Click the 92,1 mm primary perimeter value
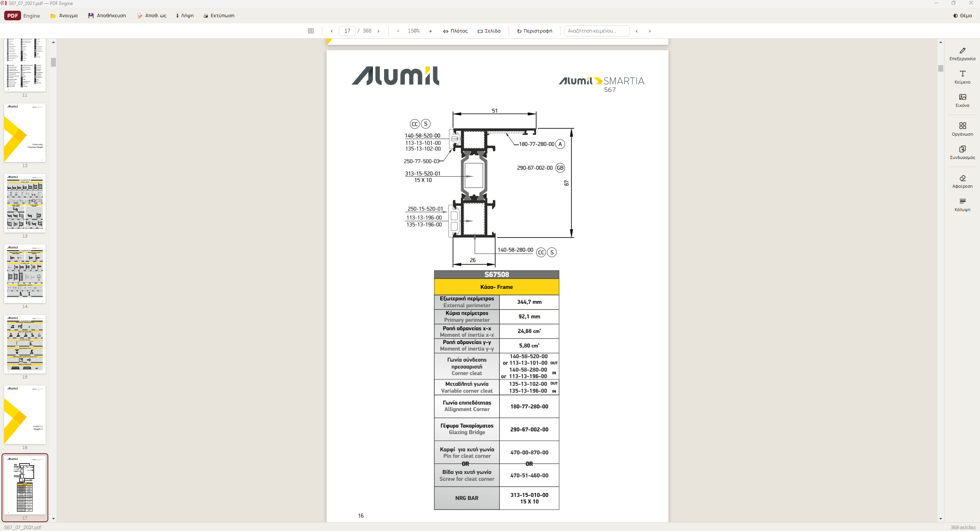The image size is (980, 531). (529, 316)
